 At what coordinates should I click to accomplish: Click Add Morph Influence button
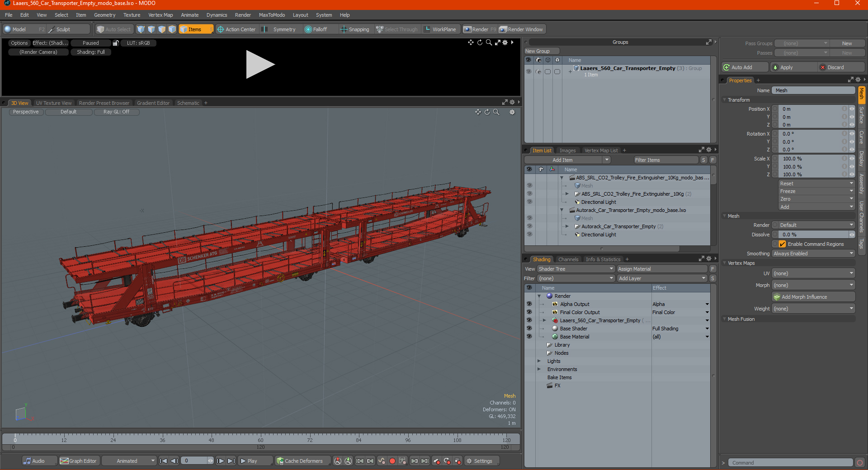(813, 297)
